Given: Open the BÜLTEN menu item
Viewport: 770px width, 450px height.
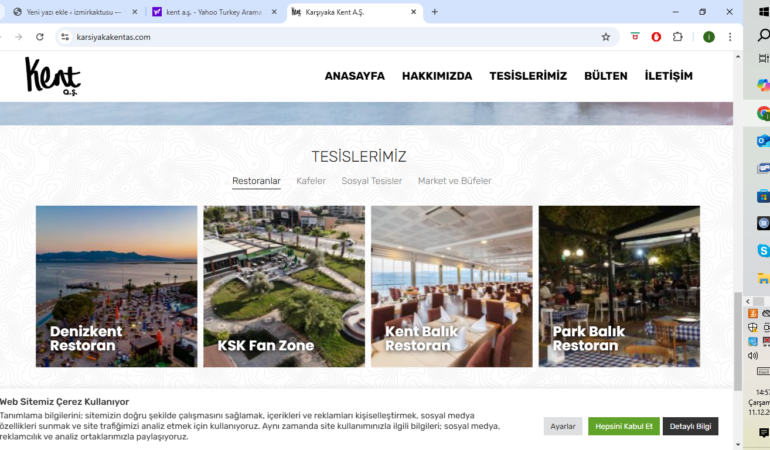Looking at the screenshot, I should (x=605, y=76).
